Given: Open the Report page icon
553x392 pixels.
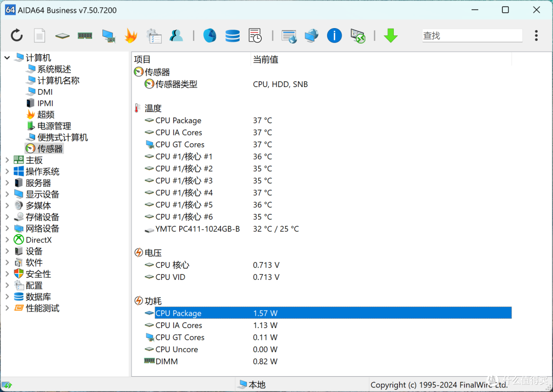Looking at the screenshot, I should (x=39, y=36).
